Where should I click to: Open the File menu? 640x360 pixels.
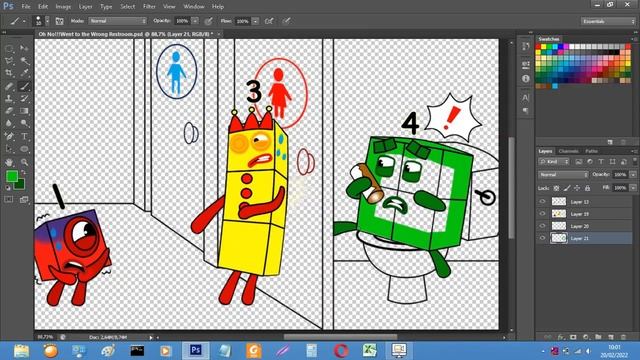pyautogui.click(x=26, y=7)
